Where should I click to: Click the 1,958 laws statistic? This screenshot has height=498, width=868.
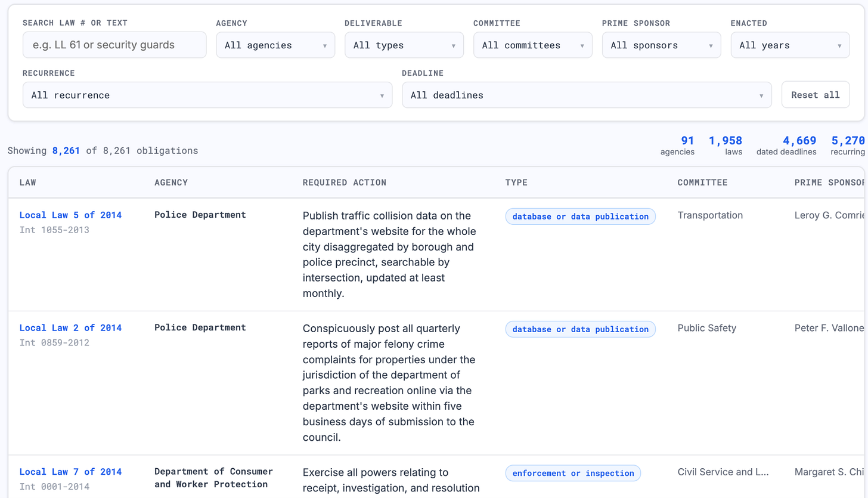(726, 146)
